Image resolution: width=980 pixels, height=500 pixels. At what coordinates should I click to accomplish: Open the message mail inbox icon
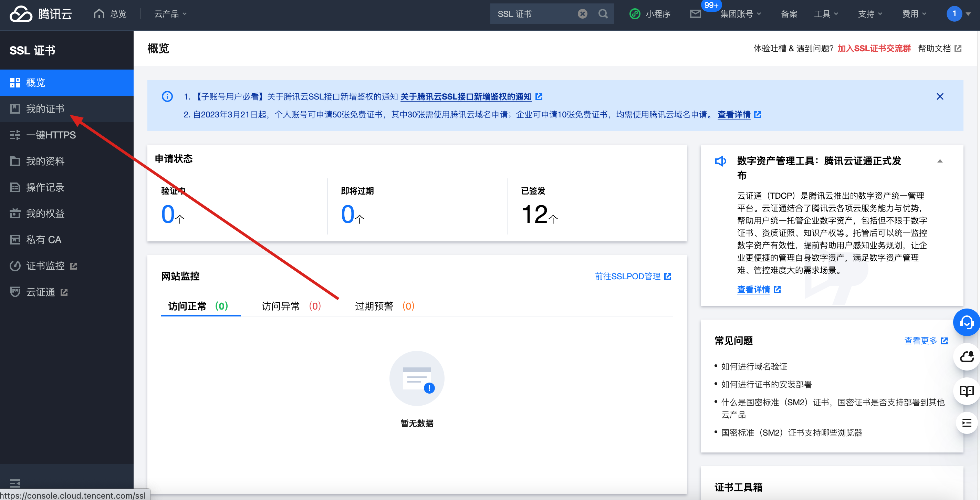pyautogui.click(x=696, y=14)
